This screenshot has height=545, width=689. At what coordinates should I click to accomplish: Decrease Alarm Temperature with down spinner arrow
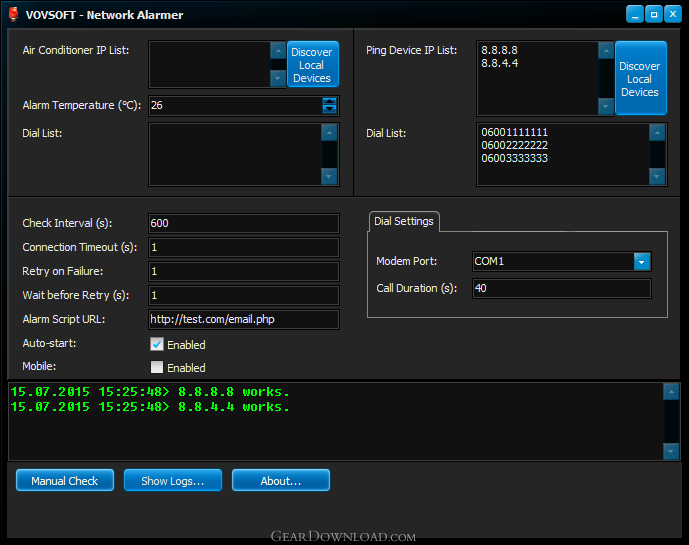click(329, 109)
